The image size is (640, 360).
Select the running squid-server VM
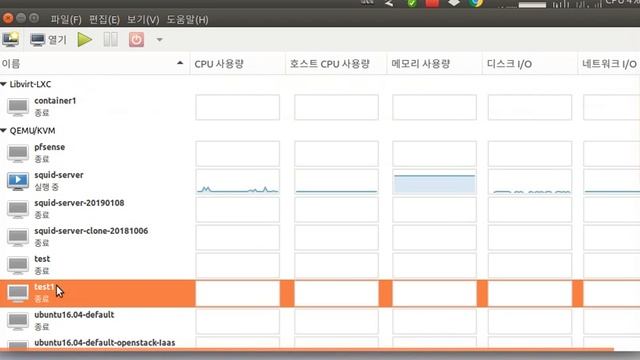(320, 181)
